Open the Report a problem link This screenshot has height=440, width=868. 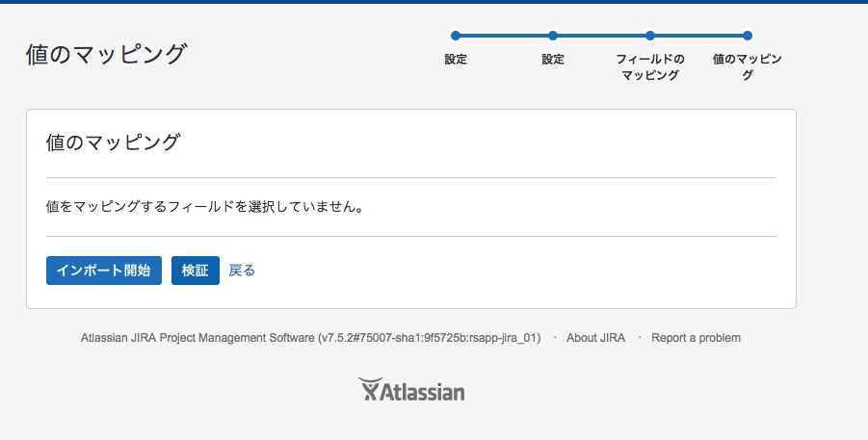(x=696, y=338)
